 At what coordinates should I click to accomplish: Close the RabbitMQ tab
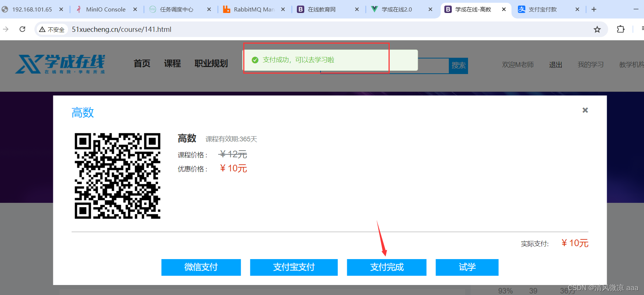pyautogui.click(x=283, y=9)
